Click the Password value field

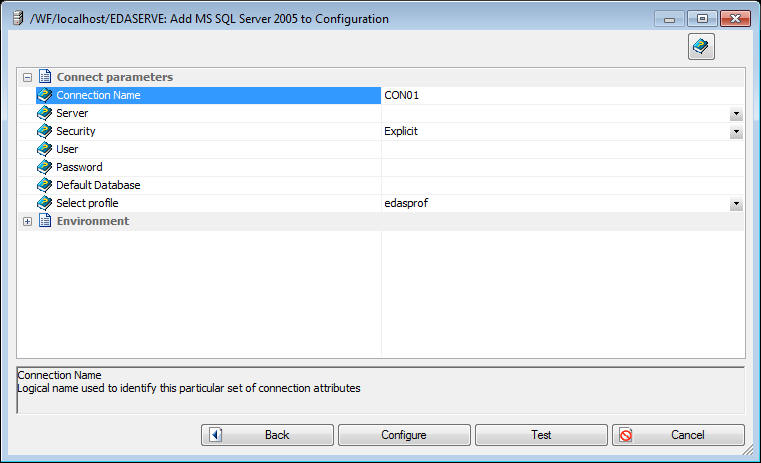pyautogui.click(x=563, y=167)
